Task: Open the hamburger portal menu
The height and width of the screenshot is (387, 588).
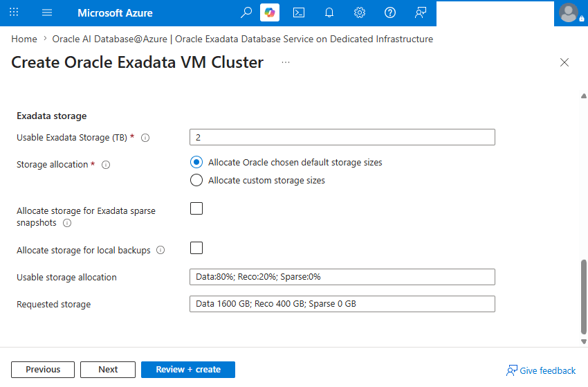Action: [47, 12]
